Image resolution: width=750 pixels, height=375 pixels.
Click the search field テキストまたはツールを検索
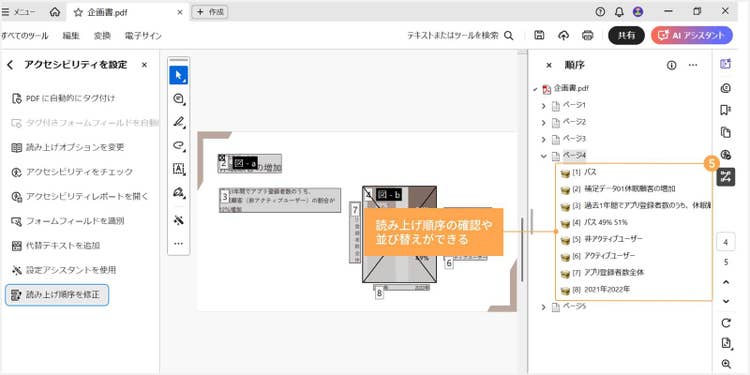(x=460, y=35)
